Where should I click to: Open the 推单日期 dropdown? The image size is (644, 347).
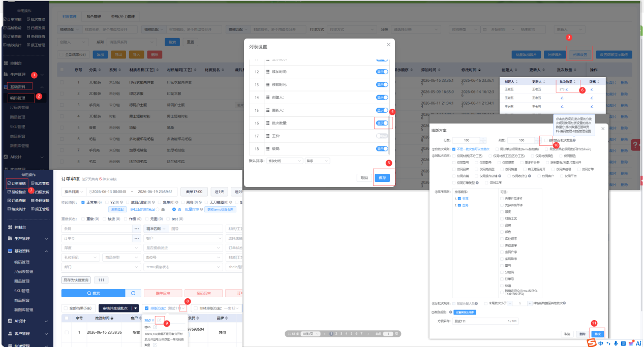pos(74,192)
